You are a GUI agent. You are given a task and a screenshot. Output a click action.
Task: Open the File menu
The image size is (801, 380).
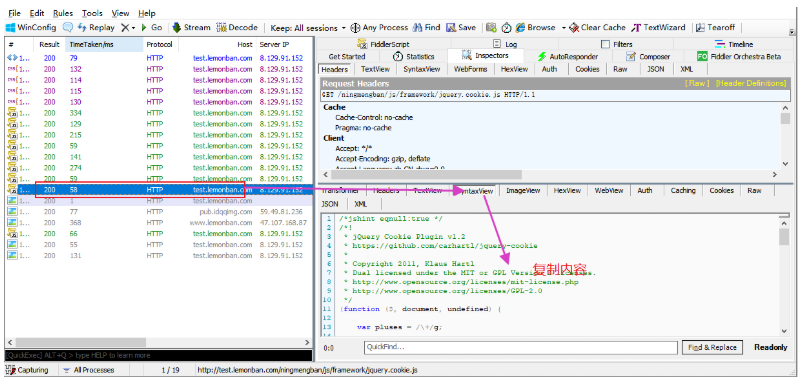tap(15, 13)
